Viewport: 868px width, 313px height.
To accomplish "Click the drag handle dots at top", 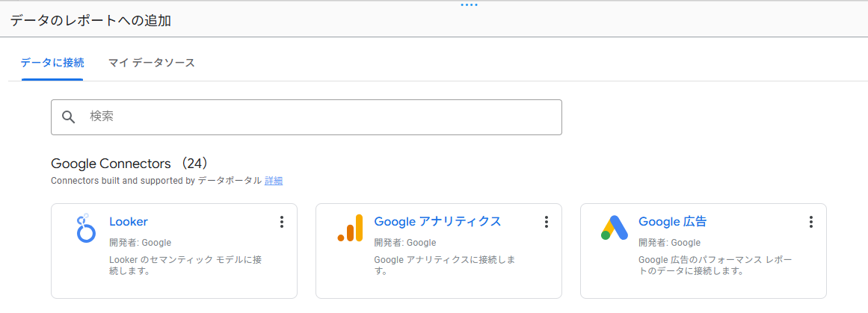I will coord(469,5).
